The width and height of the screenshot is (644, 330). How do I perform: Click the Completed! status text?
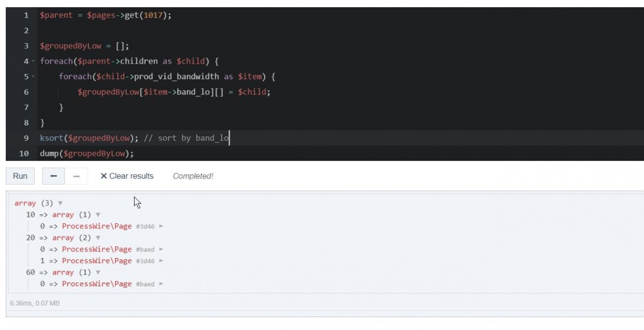coord(193,176)
